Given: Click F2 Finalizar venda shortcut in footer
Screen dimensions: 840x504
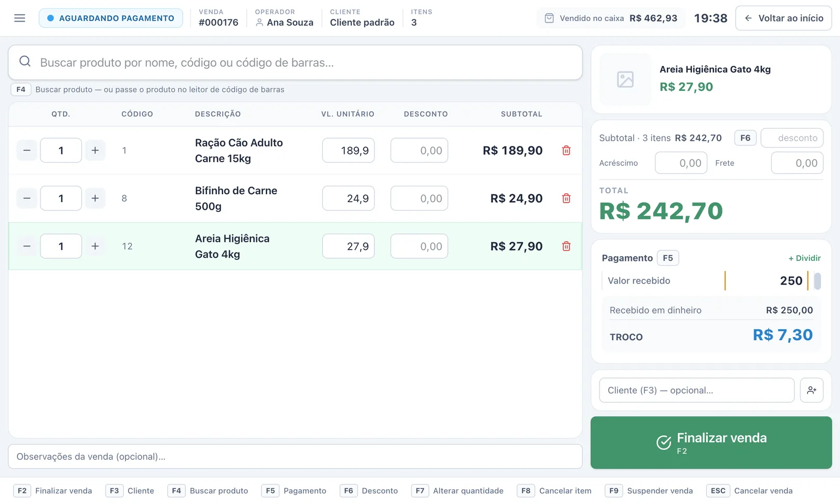Looking at the screenshot, I should point(53,491).
